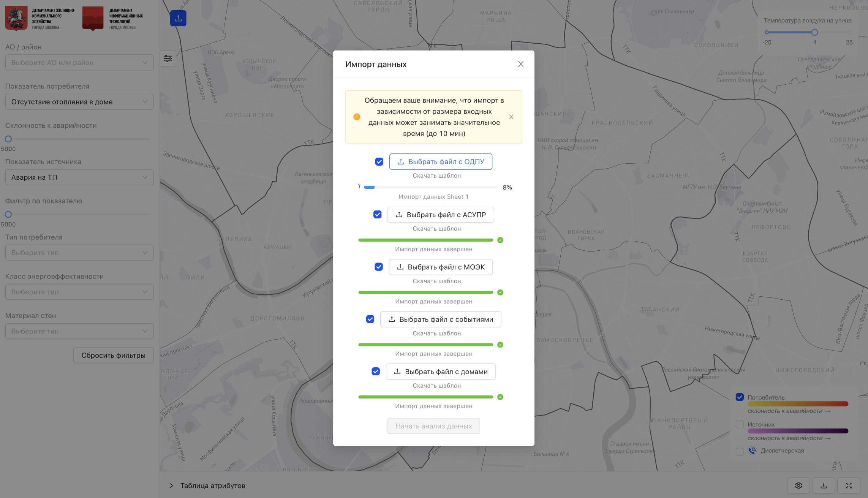Uncheck the ОДПУ file checkbox
Viewport: 868px width, 498px height.
pos(379,162)
